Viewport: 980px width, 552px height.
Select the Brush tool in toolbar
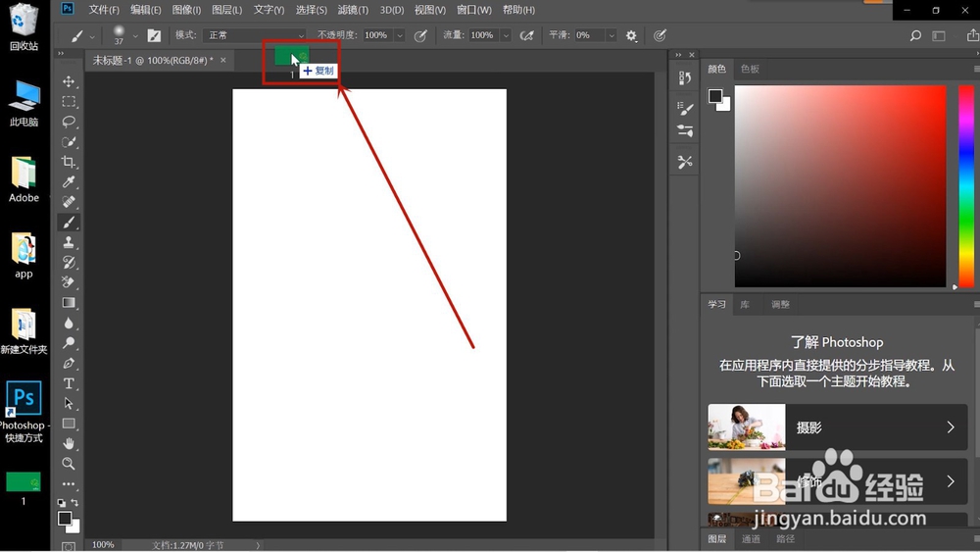(x=69, y=222)
